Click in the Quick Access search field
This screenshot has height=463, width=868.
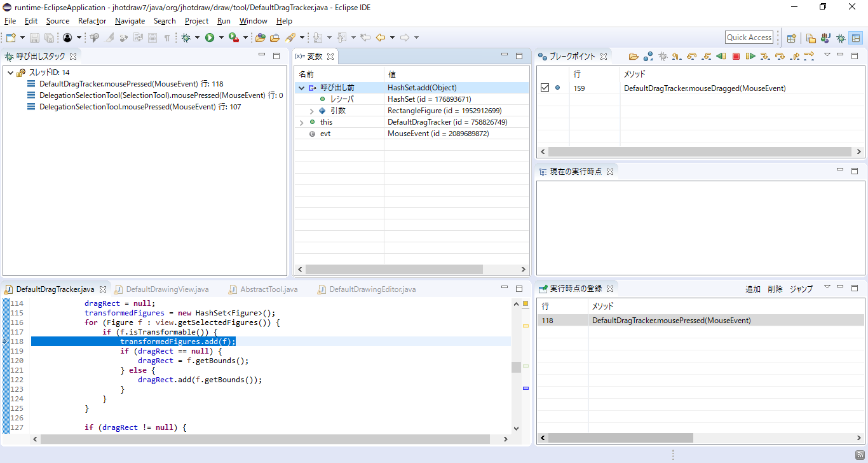(749, 38)
